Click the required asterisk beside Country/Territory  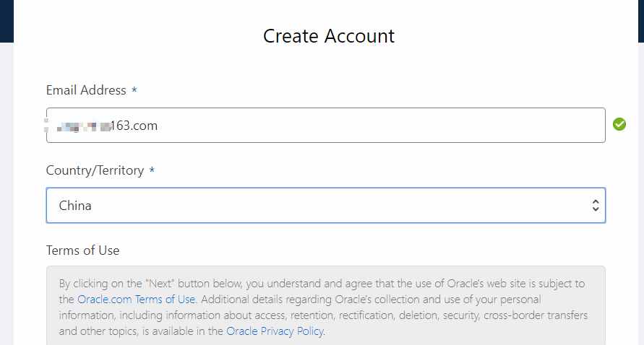pyautogui.click(x=152, y=170)
